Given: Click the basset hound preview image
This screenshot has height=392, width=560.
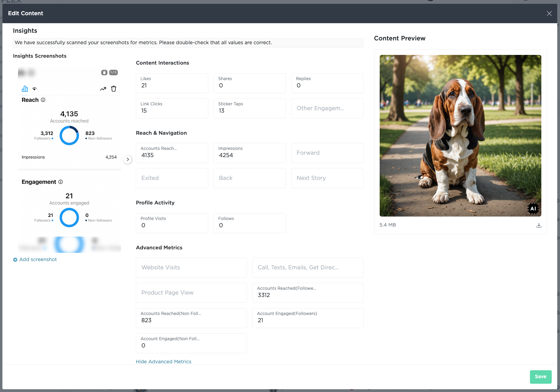Looking at the screenshot, I should [x=460, y=136].
